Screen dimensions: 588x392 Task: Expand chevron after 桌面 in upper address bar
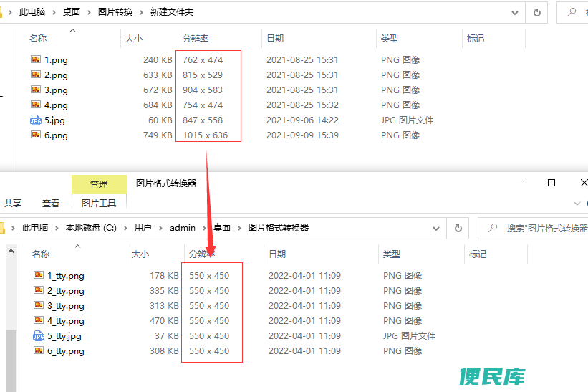coord(89,12)
